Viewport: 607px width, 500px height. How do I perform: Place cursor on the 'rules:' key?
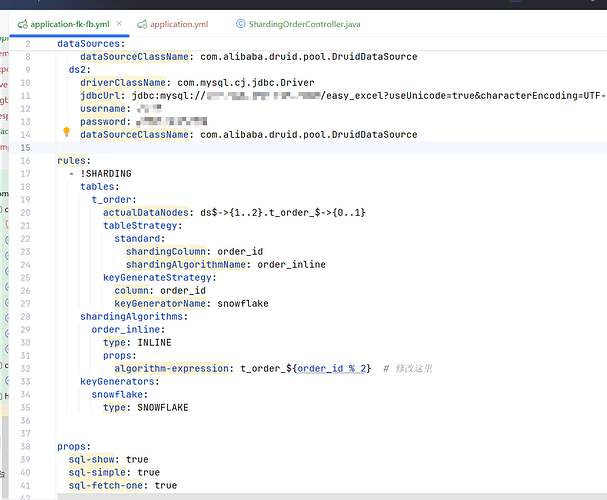[74, 161]
